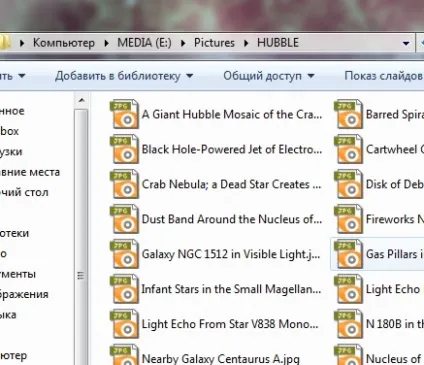Select Galaxy NGC 1512 file icon
Image resolution: width=424 pixels, height=365 pixels.
point(124,254)
